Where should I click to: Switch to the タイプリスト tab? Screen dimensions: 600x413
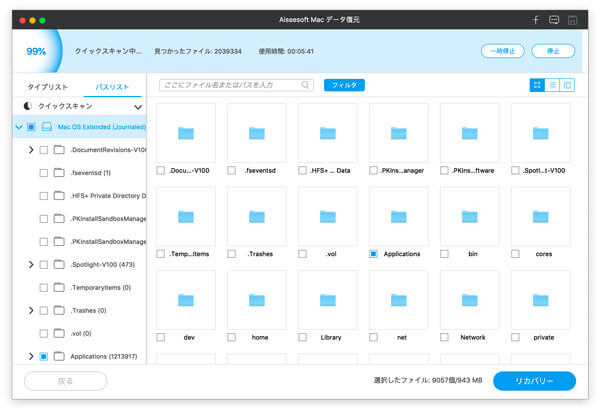pos(48,87)
